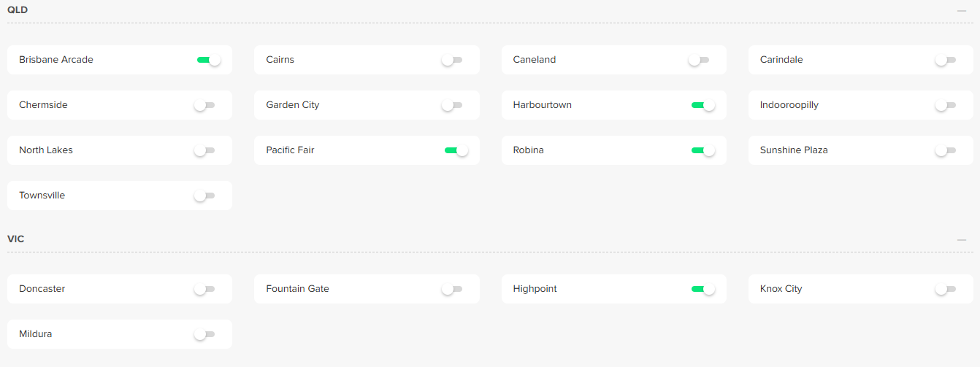Turn off the Harbourtown toggle
This screenshot has height=367, width=980.
[x=703, y=105]
